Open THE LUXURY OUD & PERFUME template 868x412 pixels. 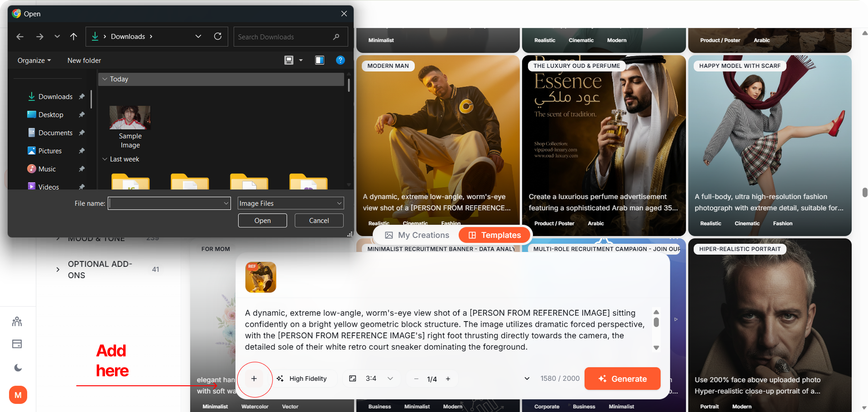tap(604, 145)
